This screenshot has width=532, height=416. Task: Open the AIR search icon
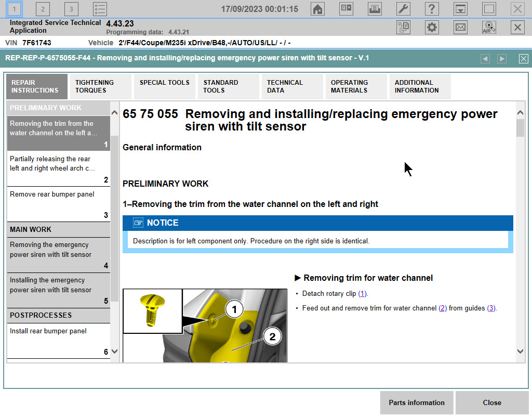489,28
